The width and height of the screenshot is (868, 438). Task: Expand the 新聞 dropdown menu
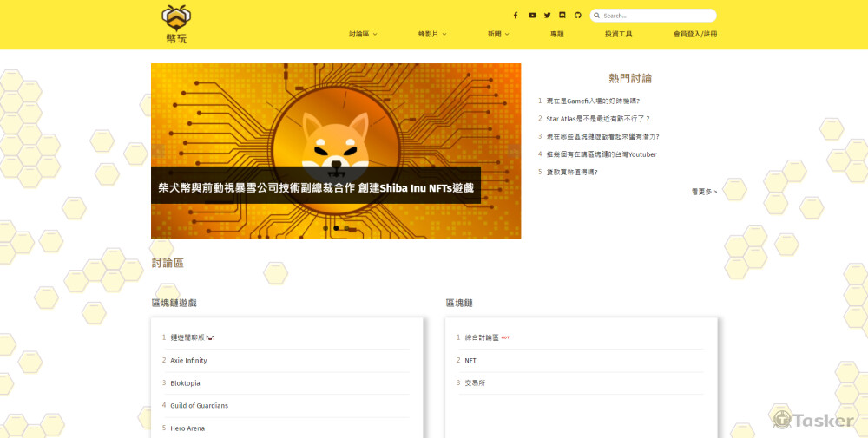click(x=498, y=34)
